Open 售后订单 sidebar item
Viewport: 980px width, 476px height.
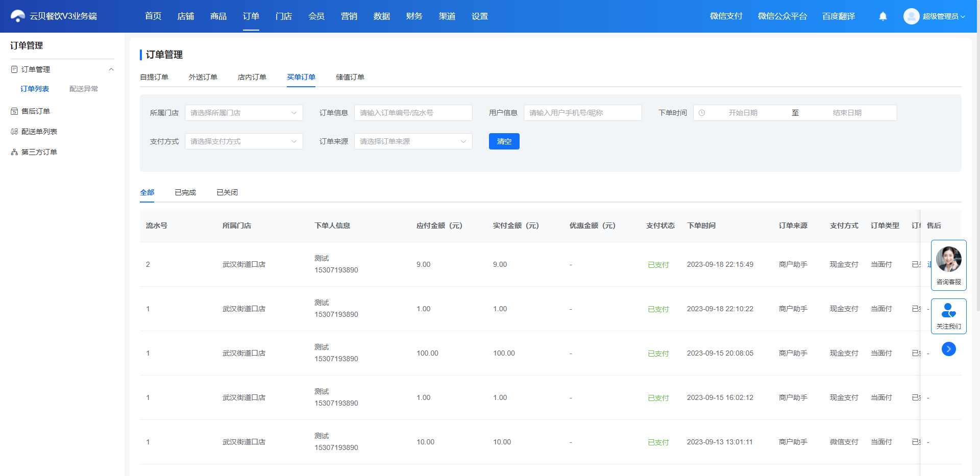click(36, 111)
